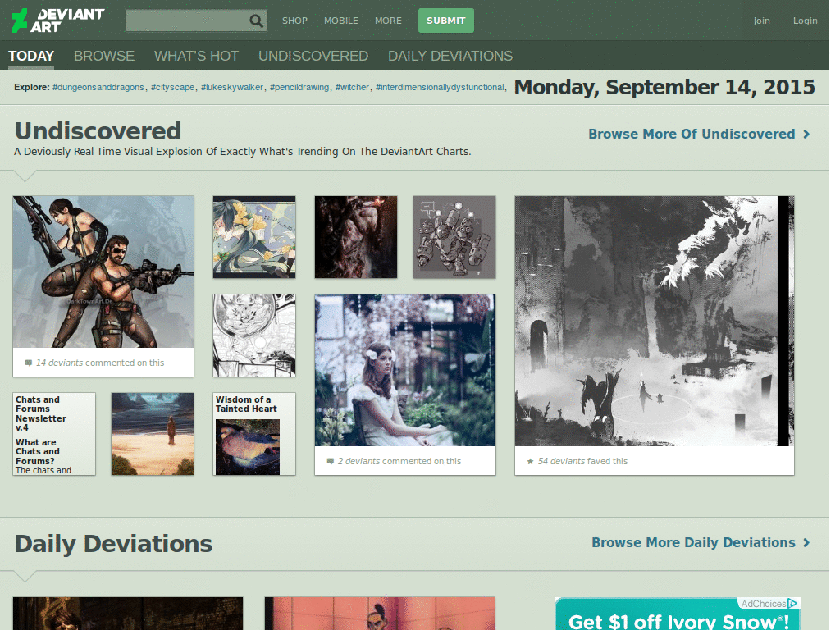The width and height of the screenshot is (840, 630).
Task: Select the SHOP menu item
Action: point(294,21)
